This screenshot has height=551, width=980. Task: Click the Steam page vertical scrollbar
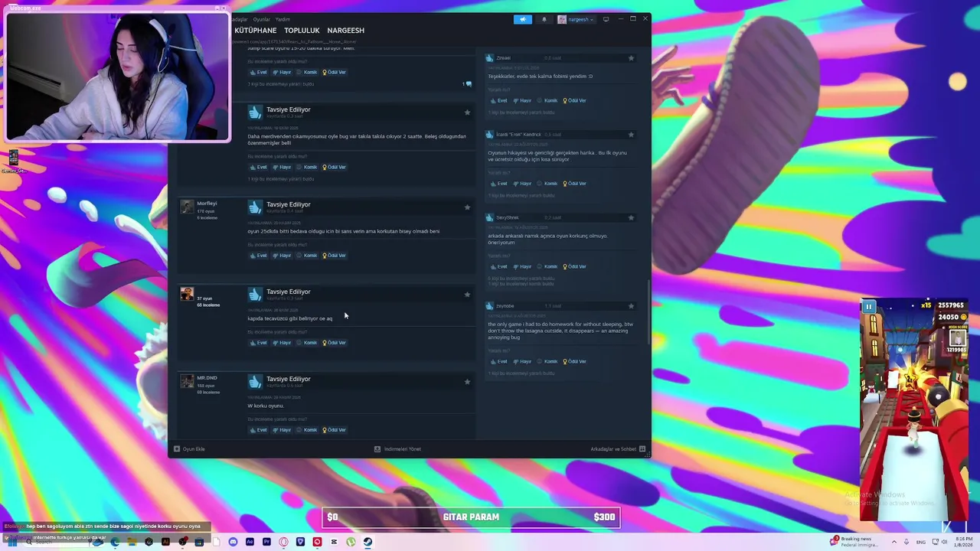[649, 312]
